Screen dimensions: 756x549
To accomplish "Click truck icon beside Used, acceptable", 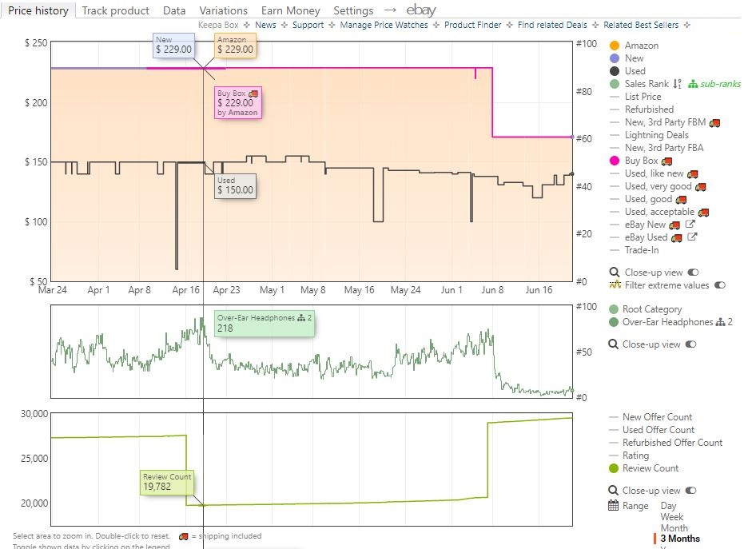I will point(703,212).
